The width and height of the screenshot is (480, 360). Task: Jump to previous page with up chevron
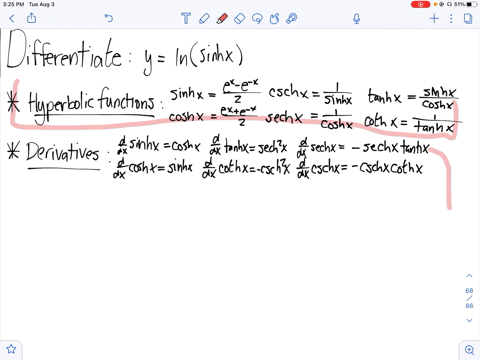469,276
